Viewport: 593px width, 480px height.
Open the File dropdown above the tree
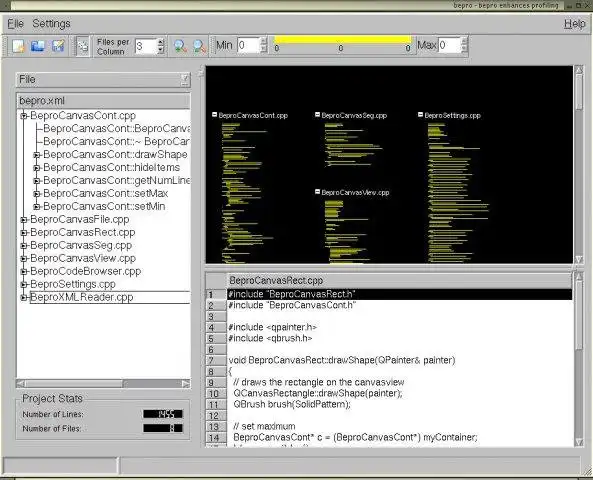(x=103, y=79)
